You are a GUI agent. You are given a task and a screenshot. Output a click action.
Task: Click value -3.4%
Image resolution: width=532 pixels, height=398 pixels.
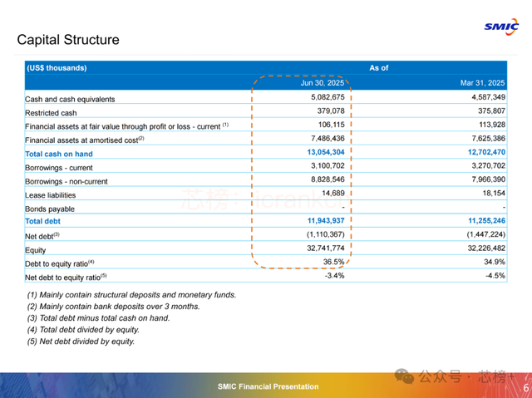coord(334,276)
